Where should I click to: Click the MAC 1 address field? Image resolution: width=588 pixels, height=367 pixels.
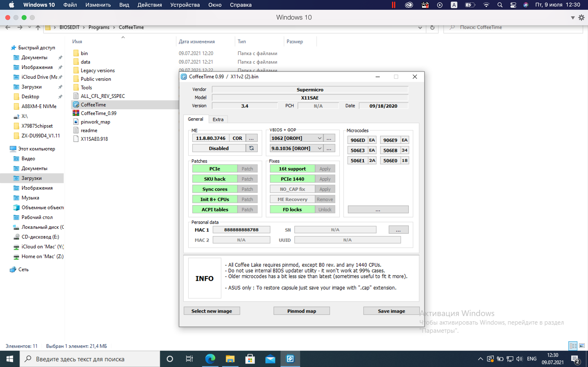click(x=241, y=230)
